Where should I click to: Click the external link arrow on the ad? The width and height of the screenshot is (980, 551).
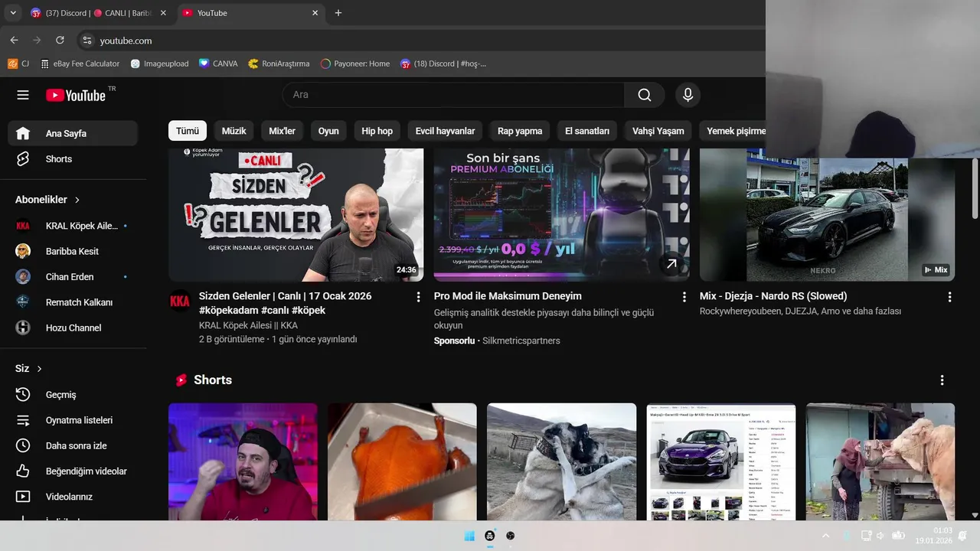click(x=671, y=264)
